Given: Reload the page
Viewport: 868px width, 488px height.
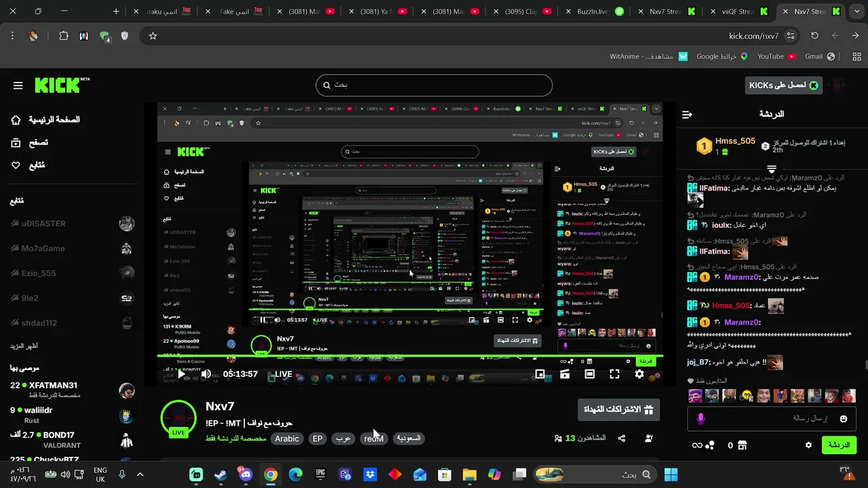Looking at the screenshot, I should tap(814, 36).
